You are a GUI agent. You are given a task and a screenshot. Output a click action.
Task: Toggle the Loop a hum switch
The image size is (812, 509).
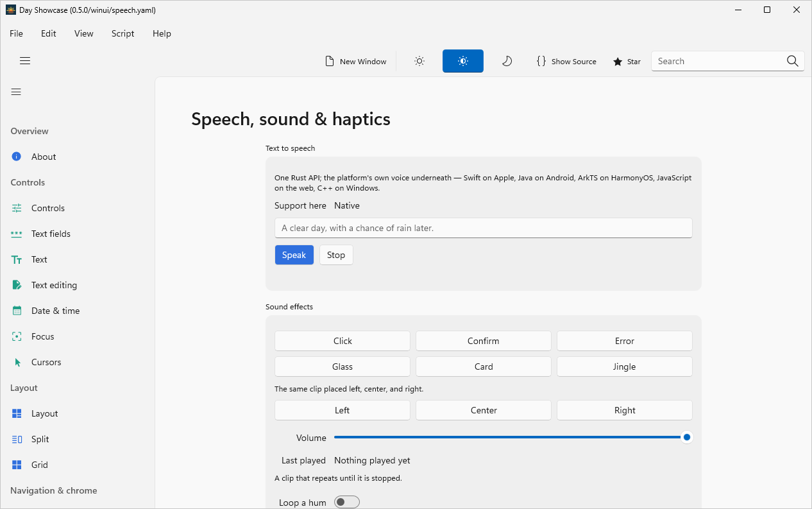click(x=347, y=502)
